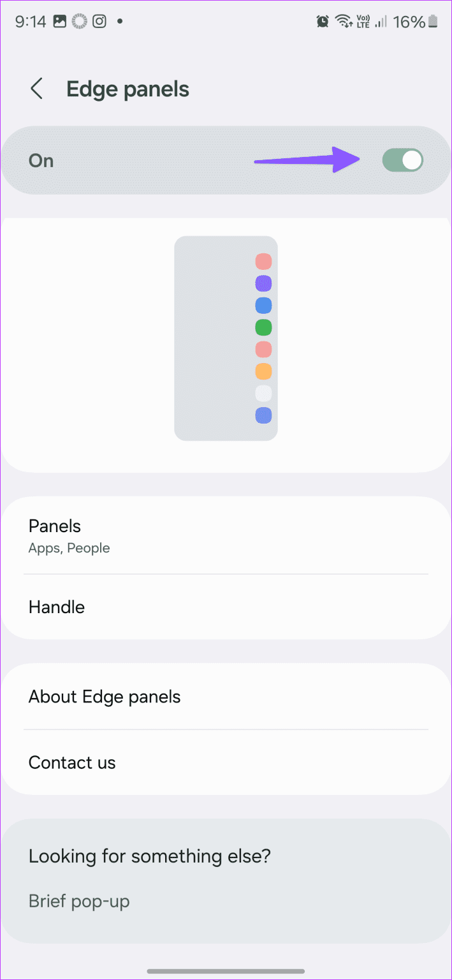Tap the back arrow icon
Viewport: 452px width, 980px height.
click(x=37, y=89)
